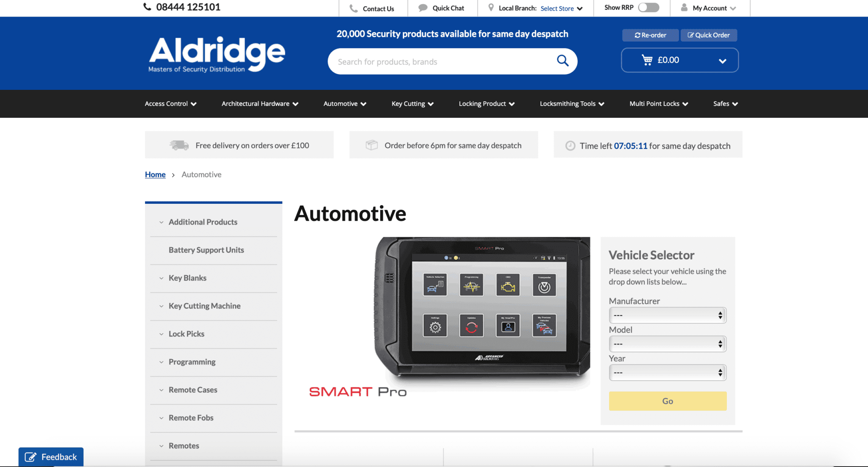Expand the Programming sidebar category

tap(192, 361)
